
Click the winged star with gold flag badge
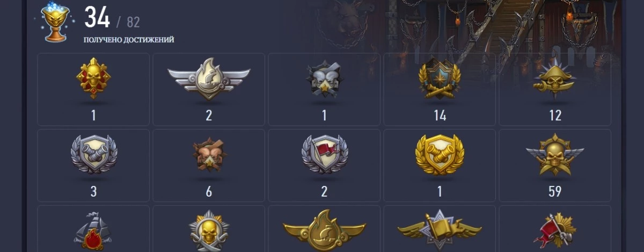coord(440,230)
